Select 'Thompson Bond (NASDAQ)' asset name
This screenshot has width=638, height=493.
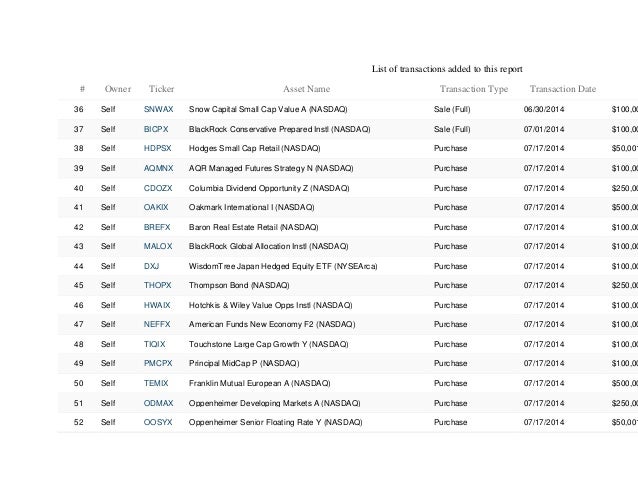[x=239, y=285]
